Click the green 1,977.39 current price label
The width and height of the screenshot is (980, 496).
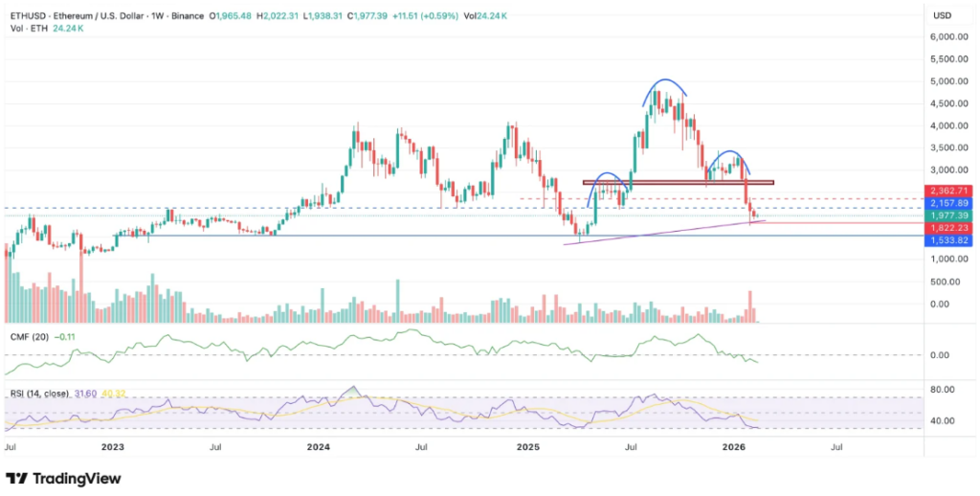(x=947, y=215)
